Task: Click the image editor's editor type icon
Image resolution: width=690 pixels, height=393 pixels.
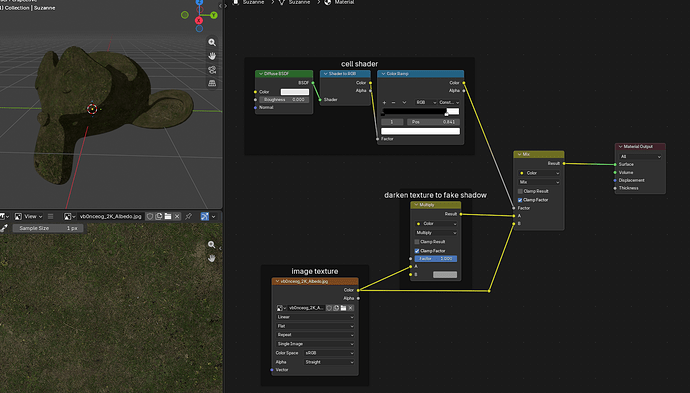Action: point(3,216)
